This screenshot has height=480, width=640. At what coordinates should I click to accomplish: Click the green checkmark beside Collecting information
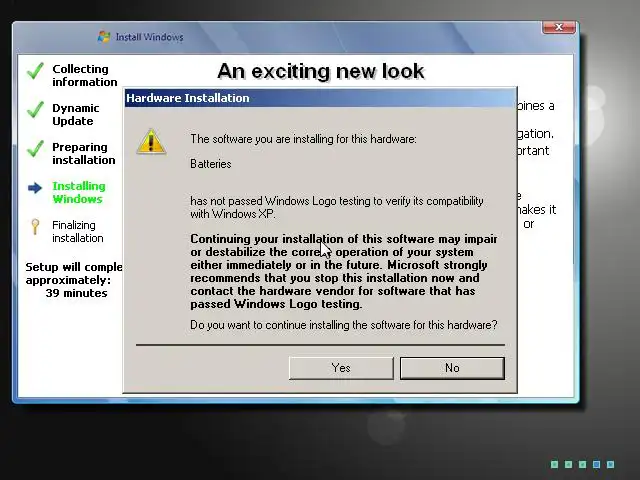pos(36,71)
